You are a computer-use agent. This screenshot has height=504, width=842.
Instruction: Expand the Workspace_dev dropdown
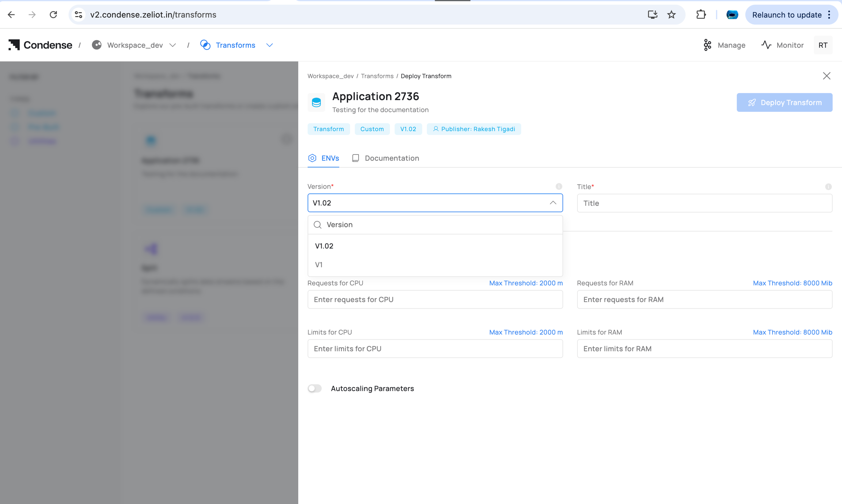pos(172,45)
